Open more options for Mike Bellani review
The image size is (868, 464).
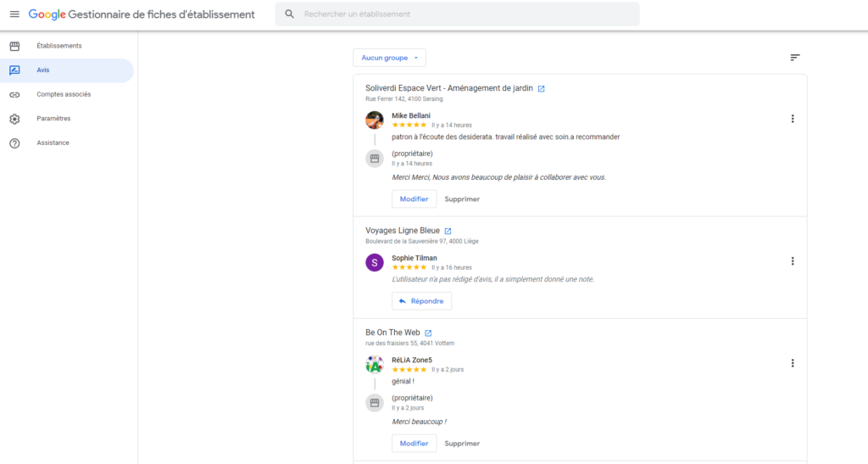point(793,119)
